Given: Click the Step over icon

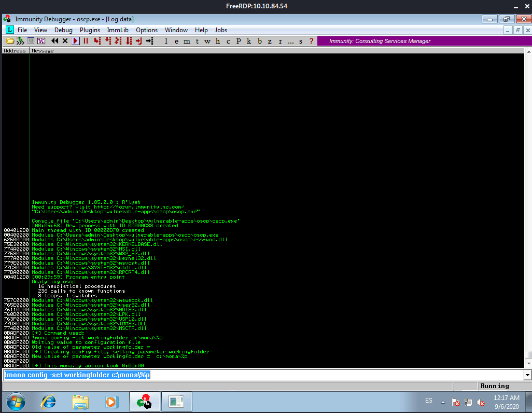Looking at the screenshot, I should tap(108, 41).
